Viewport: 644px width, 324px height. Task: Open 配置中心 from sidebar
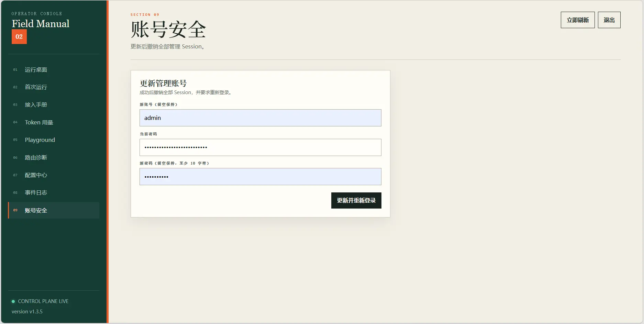click(x=54, y=175)
